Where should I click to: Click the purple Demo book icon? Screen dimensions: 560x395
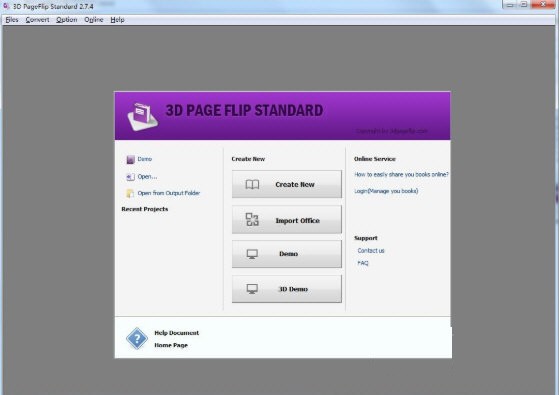click(x=130, y=159)
